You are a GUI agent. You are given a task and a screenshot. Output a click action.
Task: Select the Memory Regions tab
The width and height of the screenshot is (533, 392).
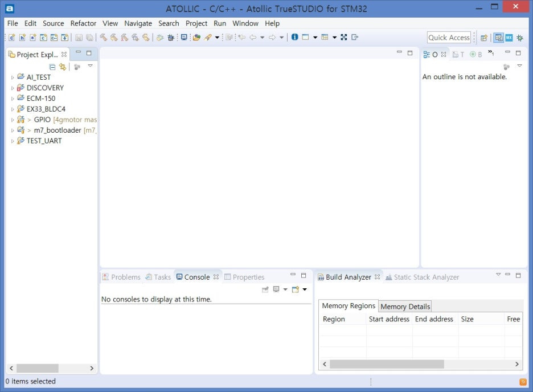(348, 305)
